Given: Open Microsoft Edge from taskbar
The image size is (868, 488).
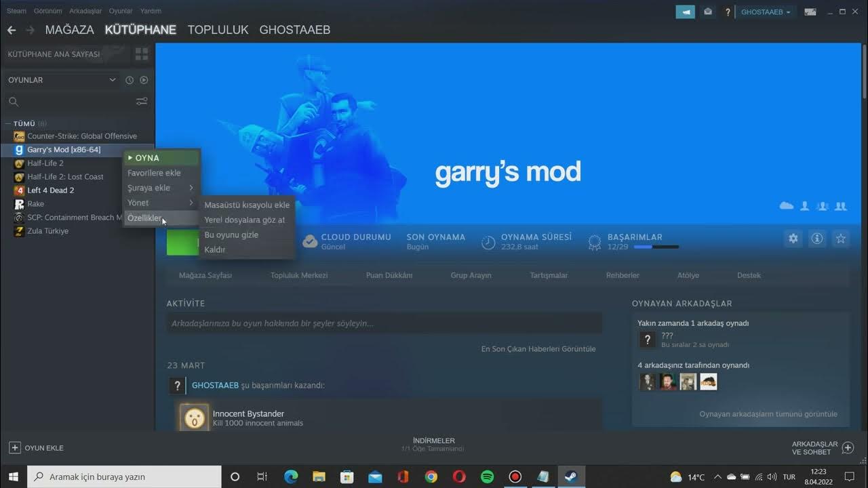Looking at the screenshot, I should (x=291, y=476).
